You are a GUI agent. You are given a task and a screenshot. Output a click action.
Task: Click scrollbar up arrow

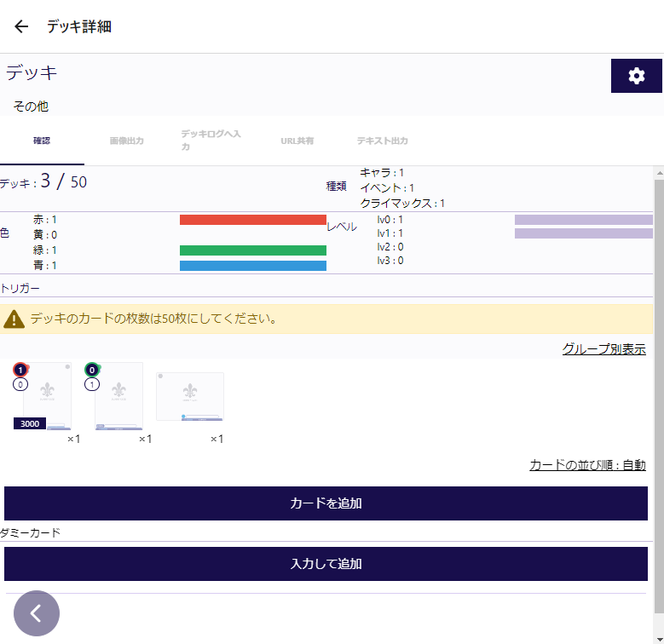click(x=660, y=173)
